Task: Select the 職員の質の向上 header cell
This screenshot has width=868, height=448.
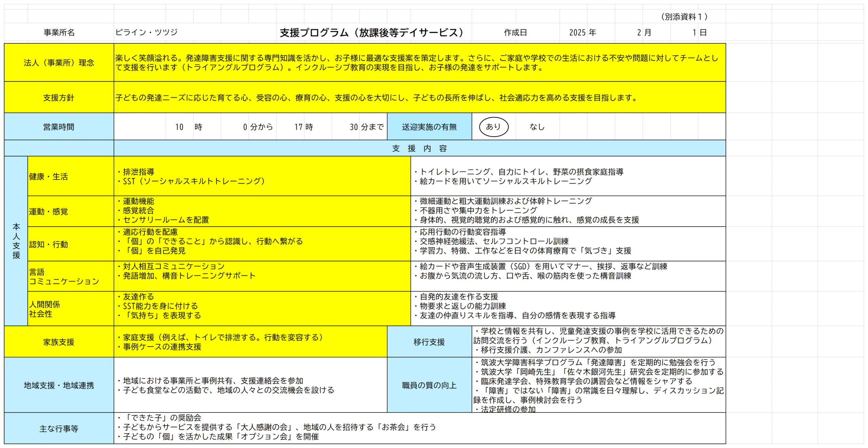Action: (x=429, y=385)
